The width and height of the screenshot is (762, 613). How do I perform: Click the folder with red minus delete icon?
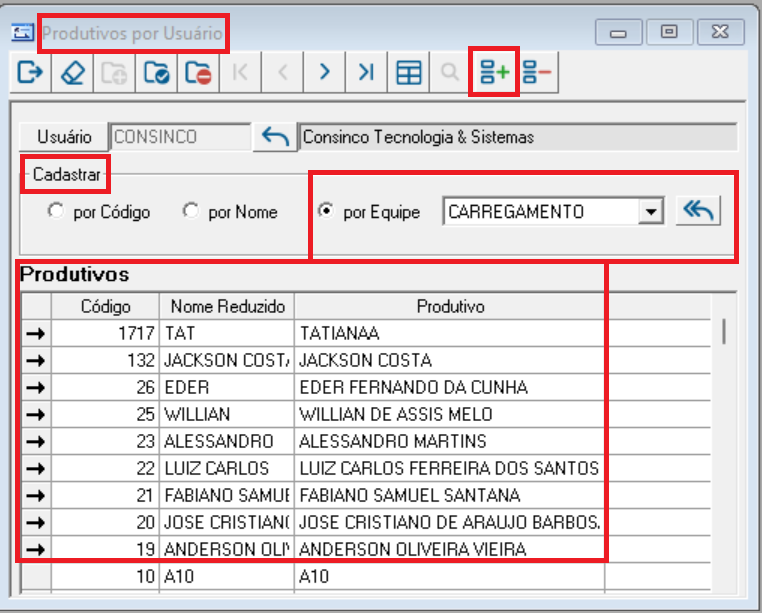coord(198,73)
